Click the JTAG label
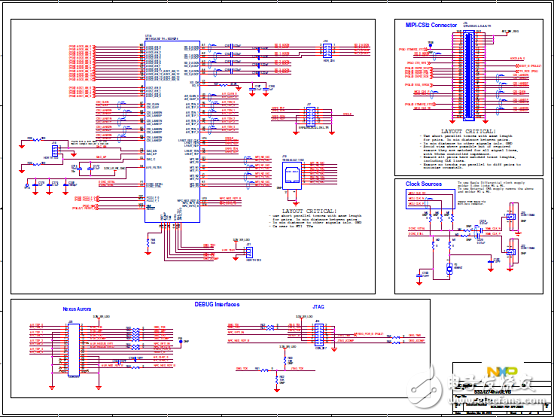554x417 pixels. (x=318, y=307)
